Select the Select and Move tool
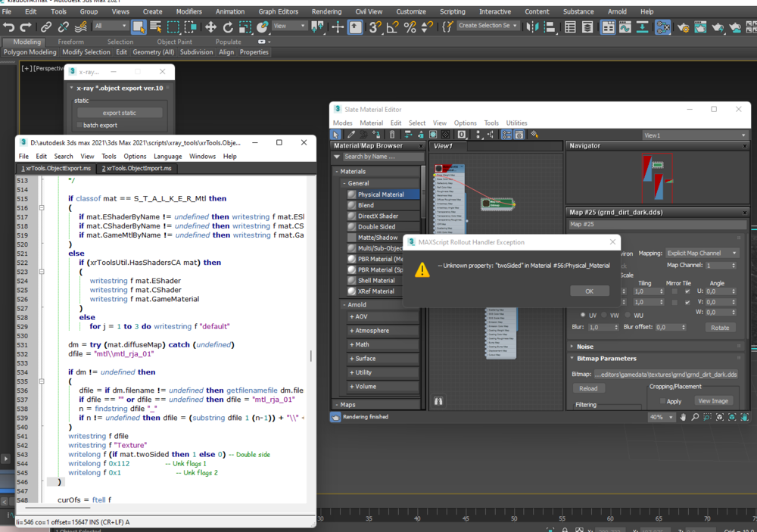 (210, 26)
